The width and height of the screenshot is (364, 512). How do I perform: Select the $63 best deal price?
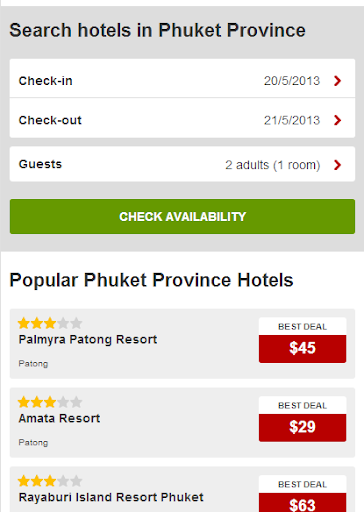pyautogui.click(x=302, y=503)
